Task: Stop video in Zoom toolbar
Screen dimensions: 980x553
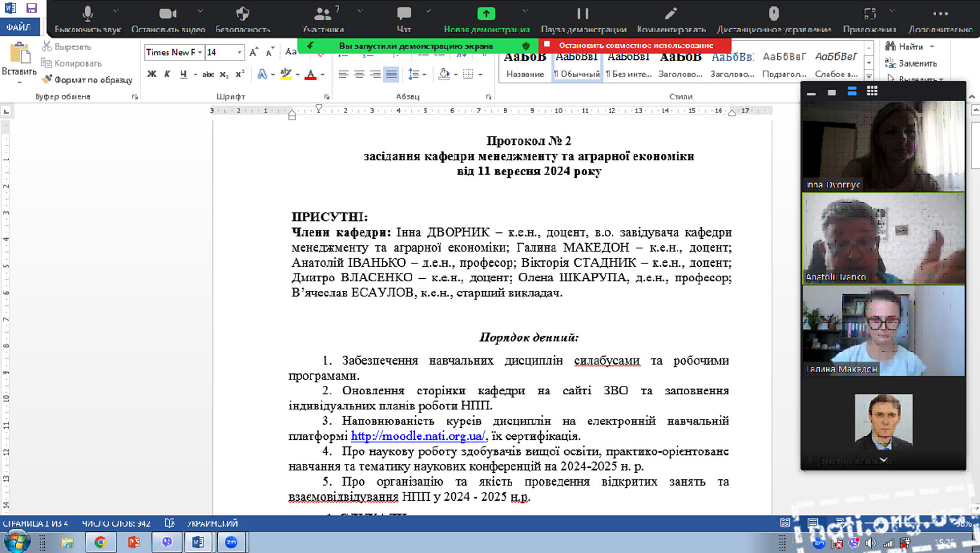Action: (168, 19)
